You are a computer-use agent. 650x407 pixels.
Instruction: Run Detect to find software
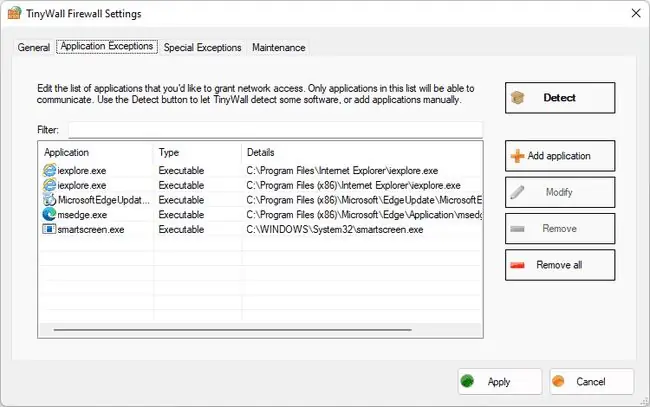[560, 98]
